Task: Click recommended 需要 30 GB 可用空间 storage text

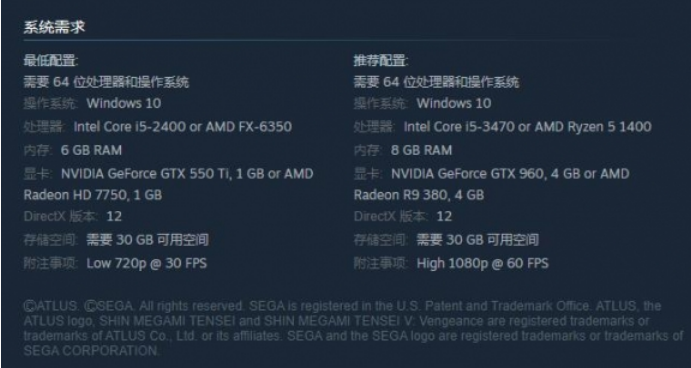Action: tap(478, 240)
